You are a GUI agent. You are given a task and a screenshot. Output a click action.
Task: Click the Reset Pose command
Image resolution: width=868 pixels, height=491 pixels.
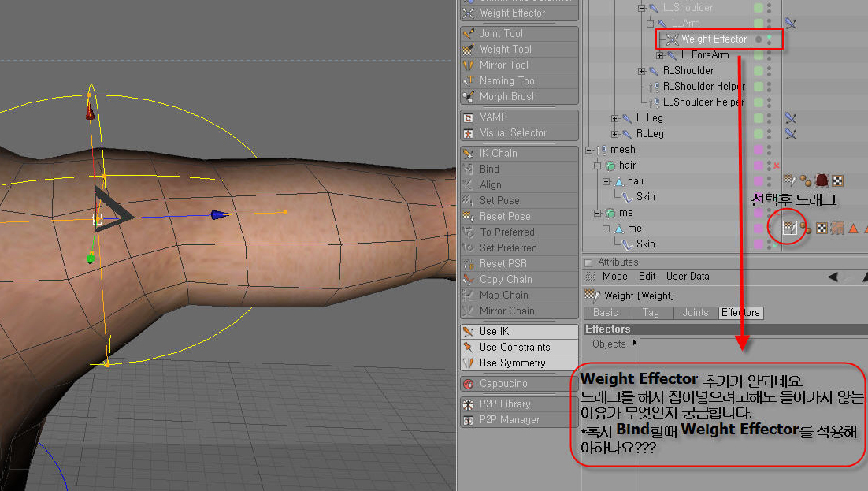[519, 217]
